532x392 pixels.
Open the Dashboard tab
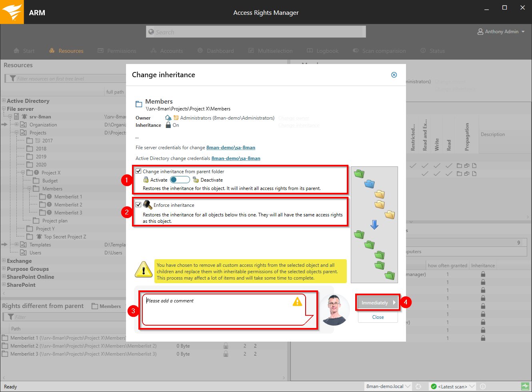pos(216,51)
